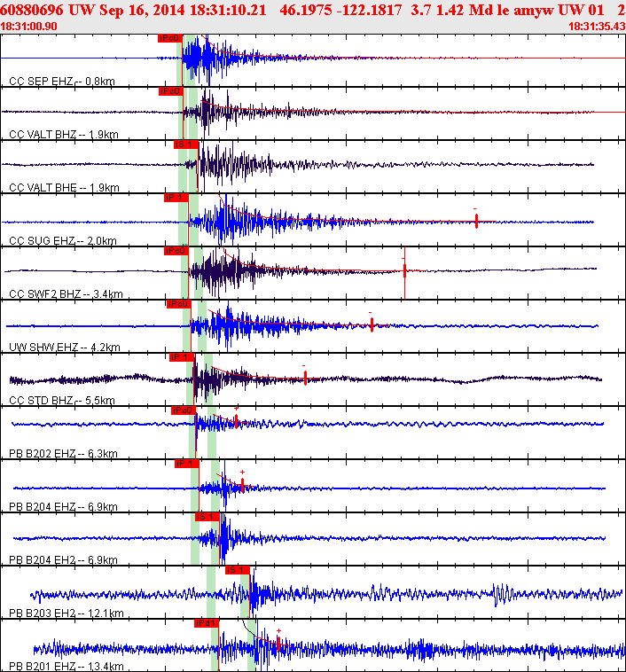Click iPc0 pick flag on PB B202 EHZ
This screenshot has width=626, height=672.
point(184,410)
